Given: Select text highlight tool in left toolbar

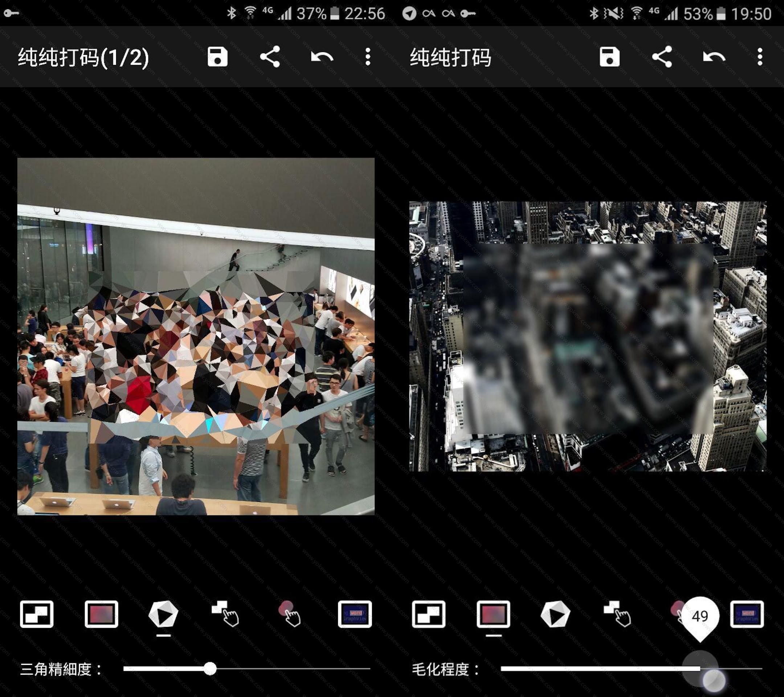Looking at the screenshot, I should [355, 614].
